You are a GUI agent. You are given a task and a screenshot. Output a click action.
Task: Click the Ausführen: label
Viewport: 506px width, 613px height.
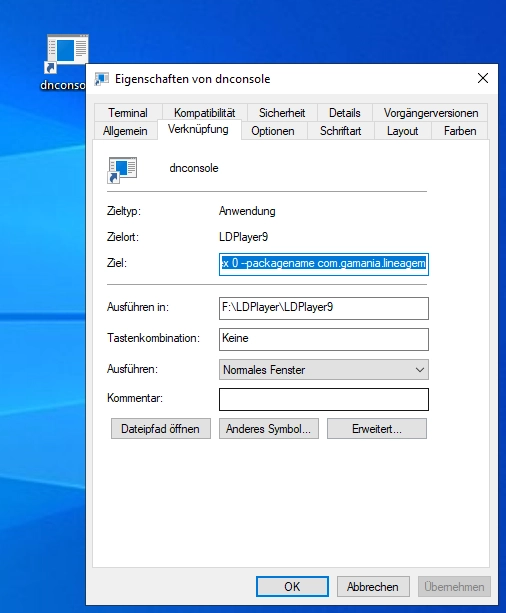132,369
